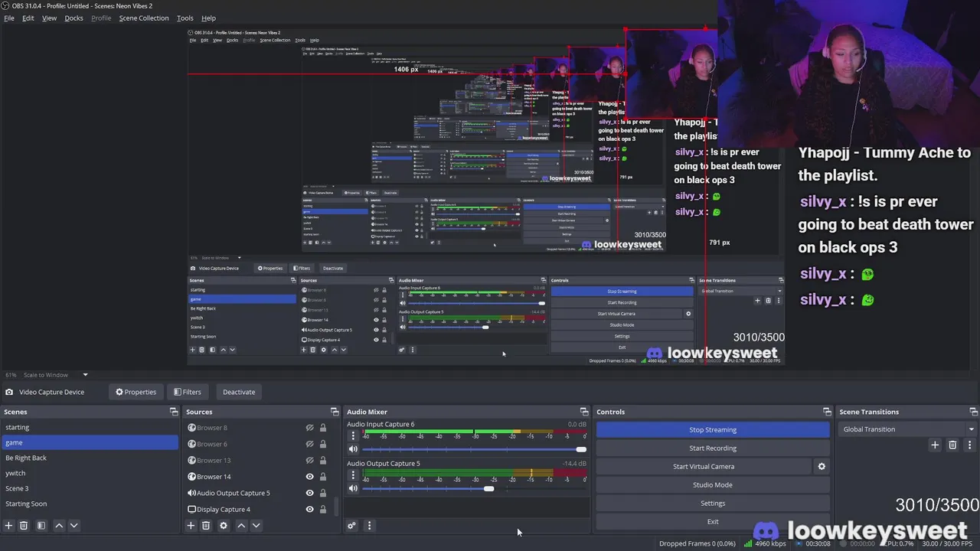Toggle the lock on Browser 8
Screen dimensions: 980x551
pyautogui.click(x=323, y=428)
